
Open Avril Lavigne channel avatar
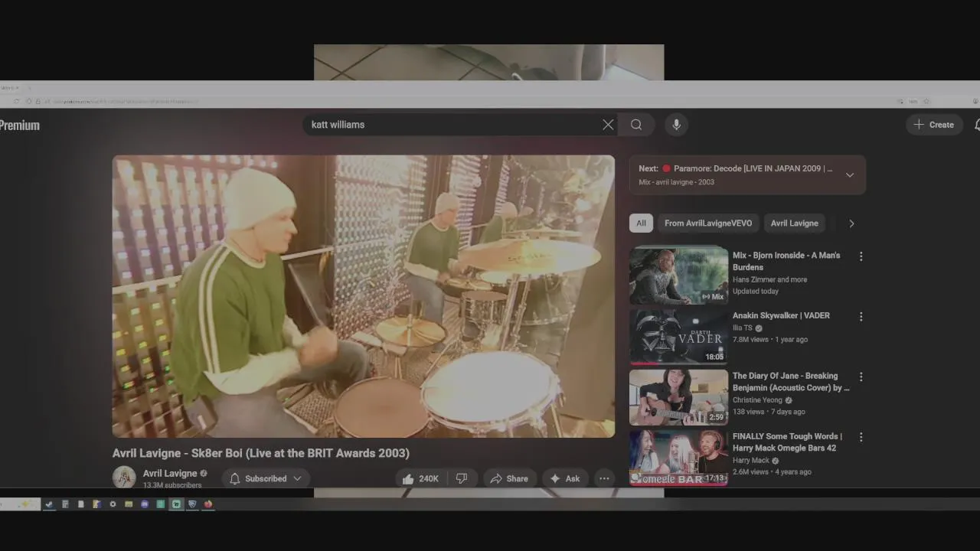124,478
